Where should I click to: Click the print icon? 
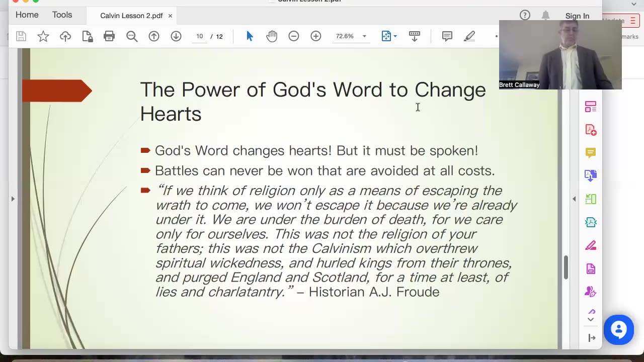click(x=109, y=36)
